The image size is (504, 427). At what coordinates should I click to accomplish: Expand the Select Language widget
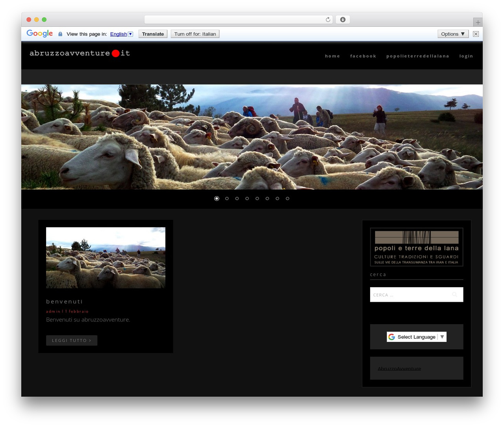point(417,337)
